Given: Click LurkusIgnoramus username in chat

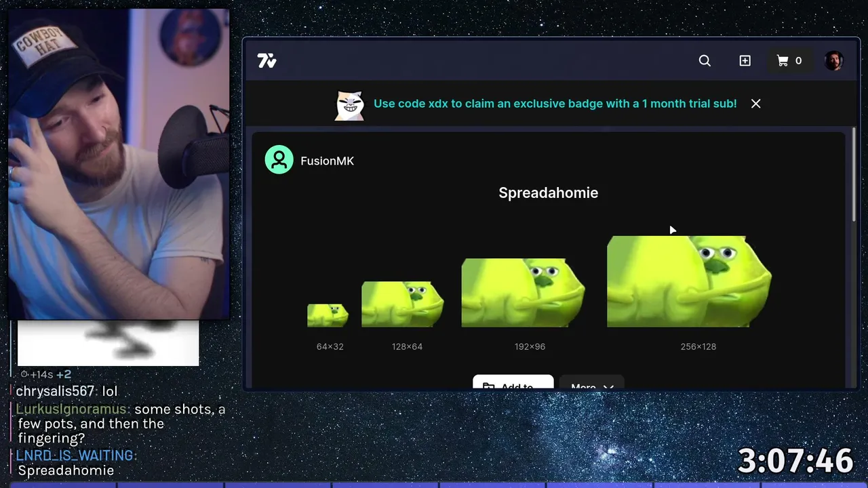Looking at the screenshot, I should coord(73,409).
